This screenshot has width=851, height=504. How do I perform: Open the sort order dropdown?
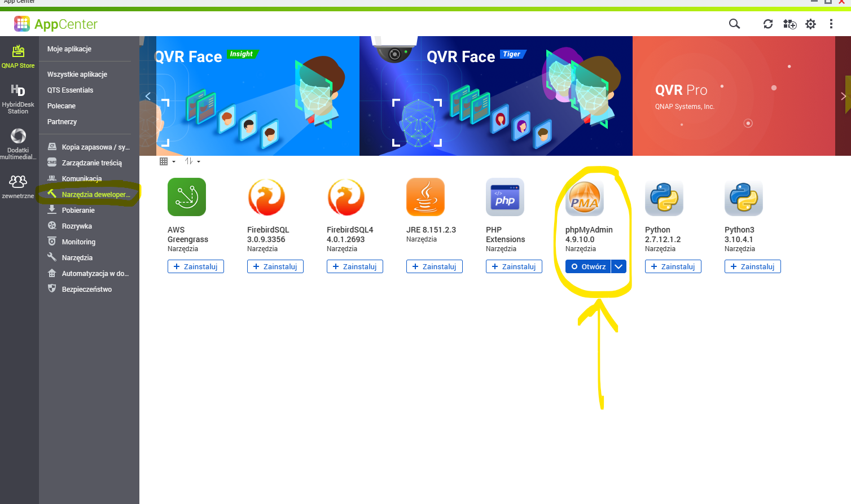click(192, 161)
